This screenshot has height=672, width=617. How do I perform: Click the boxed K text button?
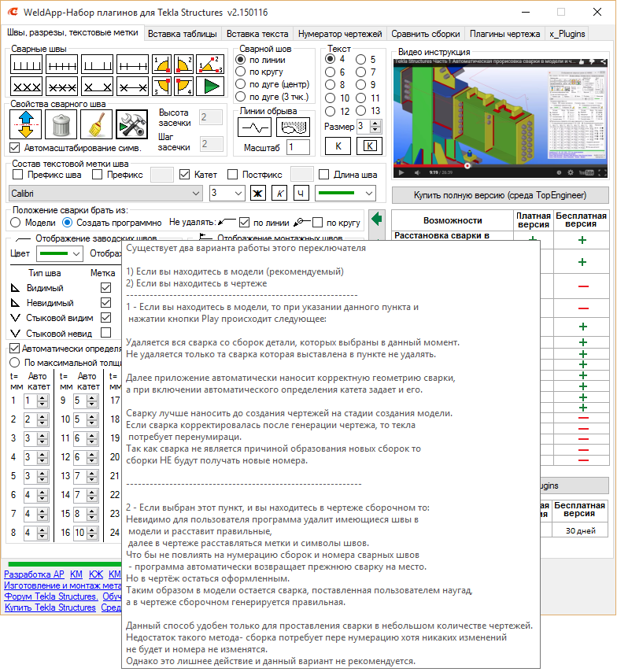click(370, 146)
